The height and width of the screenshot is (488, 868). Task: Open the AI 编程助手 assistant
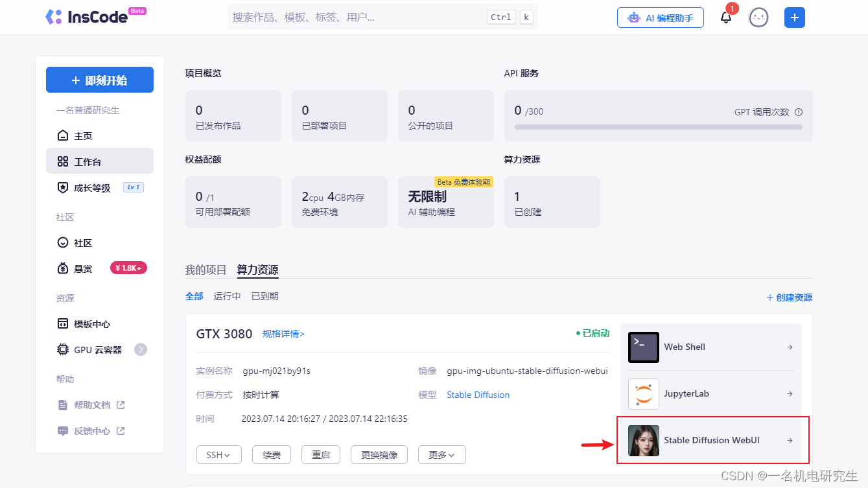pyautogui.click(x=661, y=17)
